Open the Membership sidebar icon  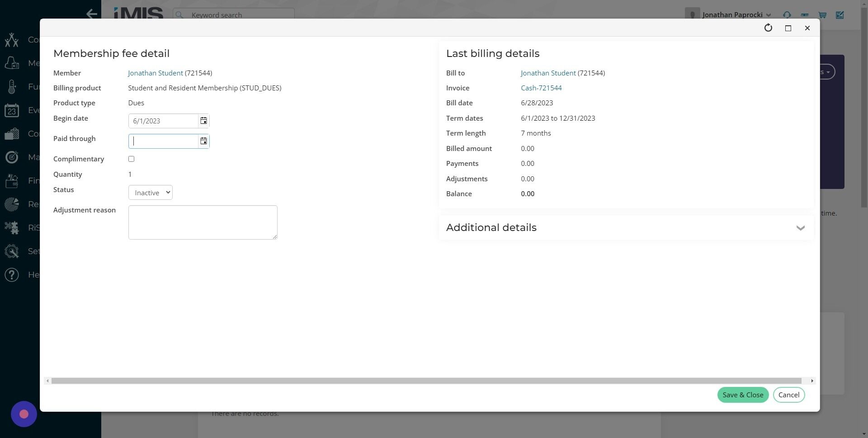(x=12, y=63)
